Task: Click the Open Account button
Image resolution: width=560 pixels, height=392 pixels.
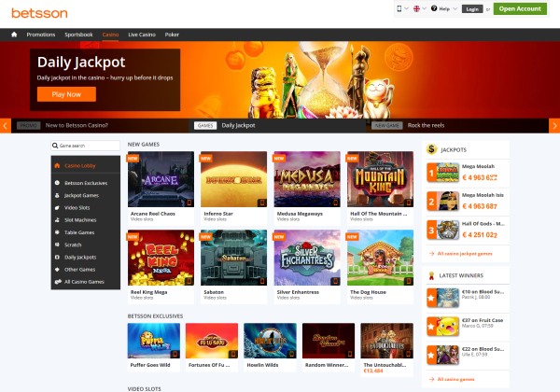Action: click(x=520, y=8)
